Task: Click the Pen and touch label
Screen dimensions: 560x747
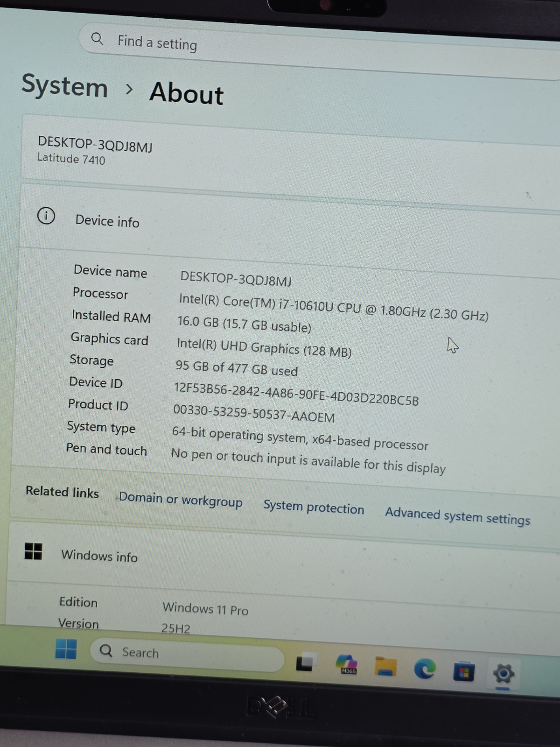Action: 106,449
